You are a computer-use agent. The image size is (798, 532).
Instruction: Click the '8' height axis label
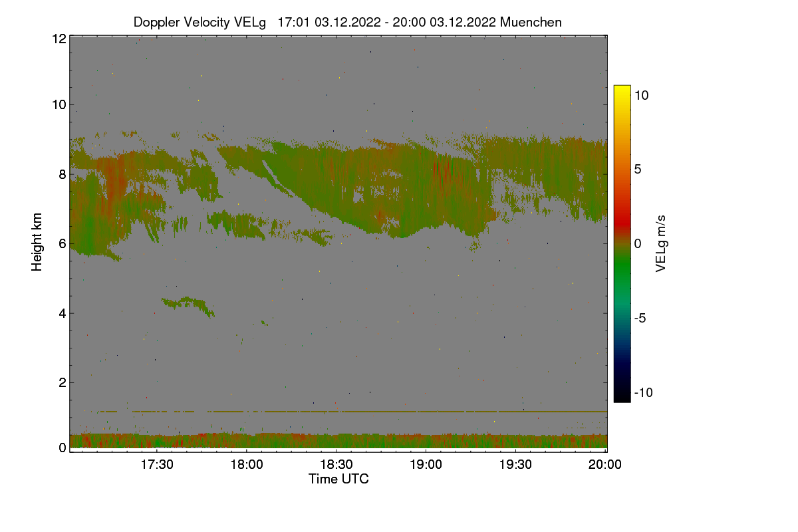62,174
